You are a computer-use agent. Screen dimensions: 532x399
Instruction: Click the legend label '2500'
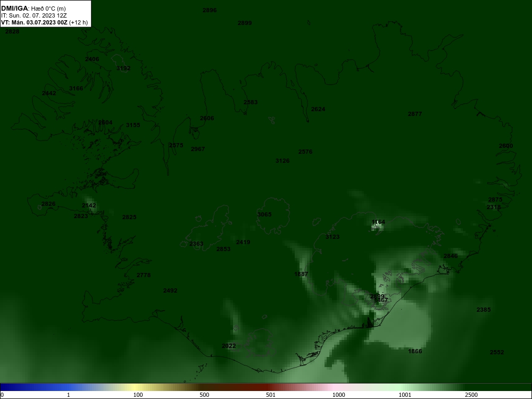[x=471, y=395]
